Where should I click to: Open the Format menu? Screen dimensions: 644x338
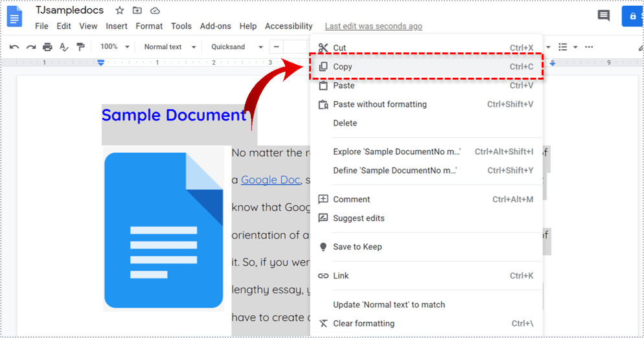[149, 26]
